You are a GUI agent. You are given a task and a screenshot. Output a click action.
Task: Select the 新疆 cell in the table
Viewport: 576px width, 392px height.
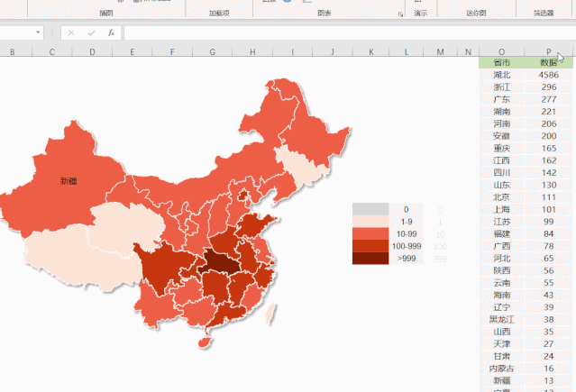click(502, 380)
